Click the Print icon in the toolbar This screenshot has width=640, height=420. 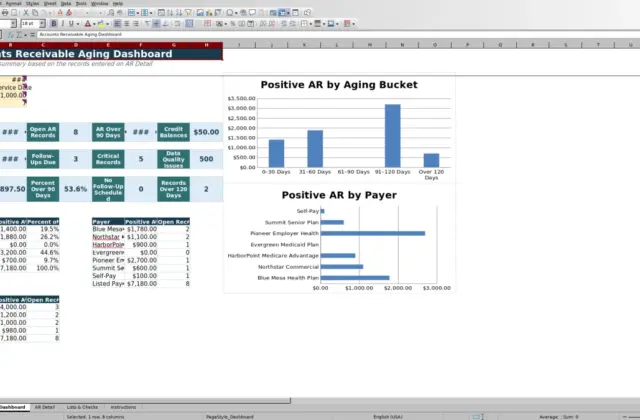[x=5, y=13]
